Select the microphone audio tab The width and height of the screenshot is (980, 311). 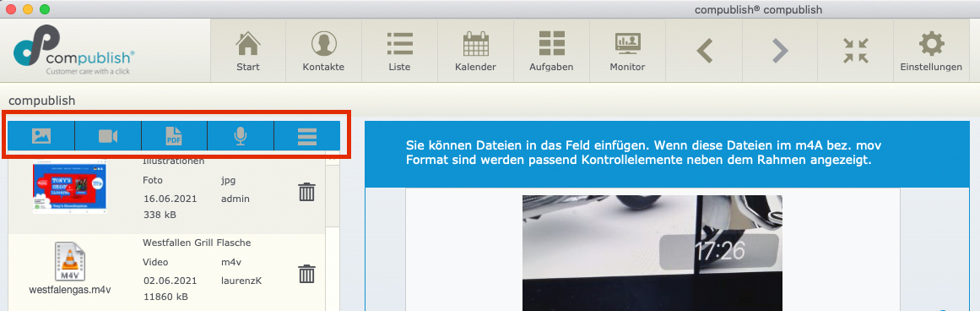point(241,136)
